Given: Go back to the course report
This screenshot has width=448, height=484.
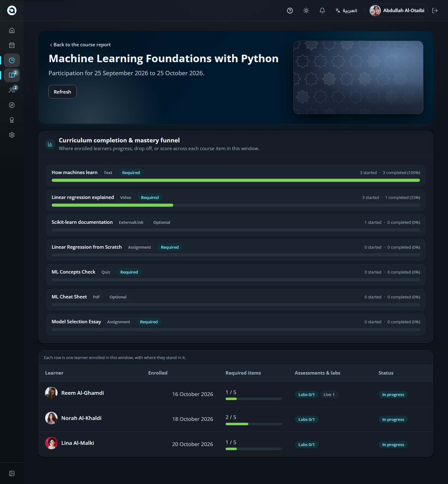Looking at the screenshot, I should pyautogui.click(x=80, y=45).
